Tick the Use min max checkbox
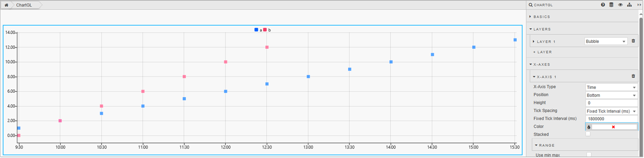This screenshot has width=644, height=158. pyautogui.click(x=589, y=155)
